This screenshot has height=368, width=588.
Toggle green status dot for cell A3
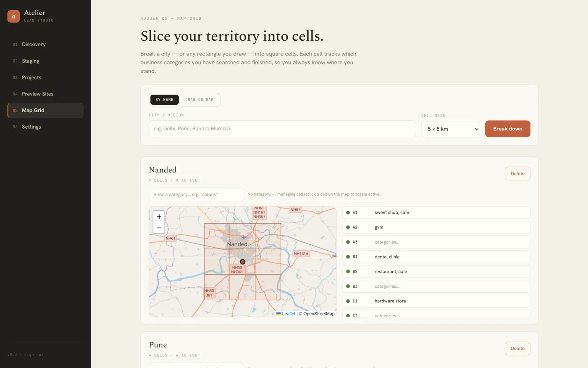click(348, 242)
